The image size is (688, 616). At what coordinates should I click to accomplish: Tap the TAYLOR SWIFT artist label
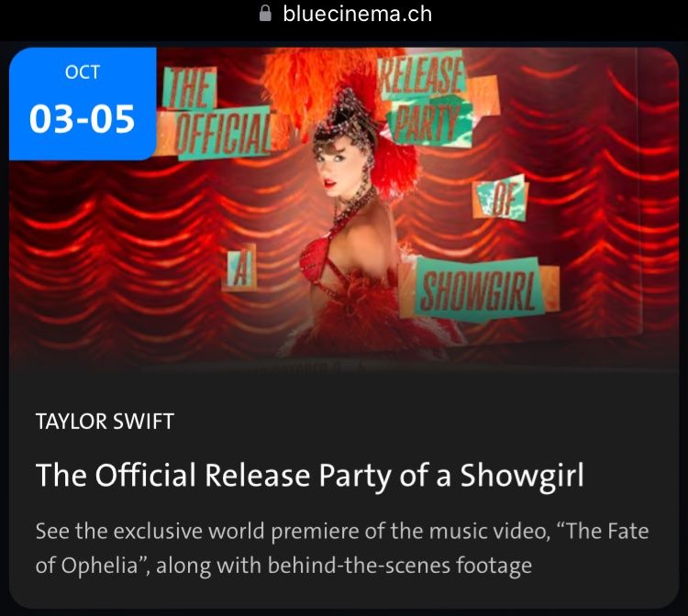click(x=105, y=422)
